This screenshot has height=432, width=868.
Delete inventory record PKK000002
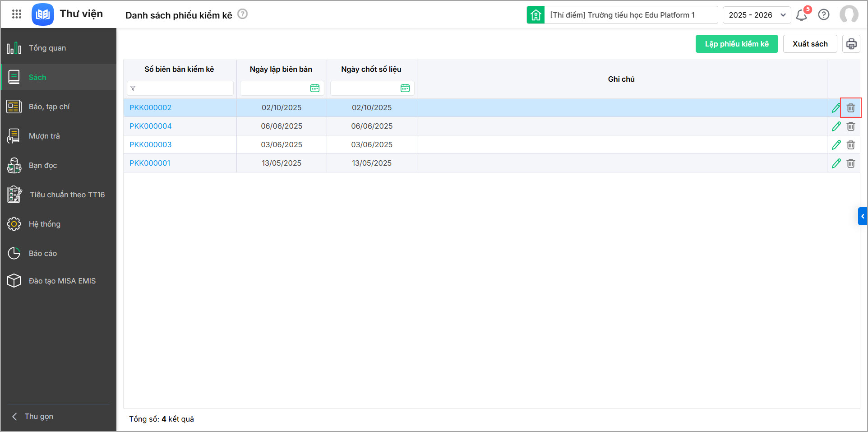tap(850, 108)
